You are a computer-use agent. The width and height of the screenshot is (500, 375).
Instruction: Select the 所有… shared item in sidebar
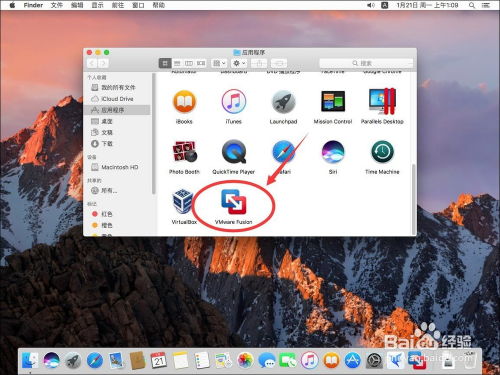point(118,191)
